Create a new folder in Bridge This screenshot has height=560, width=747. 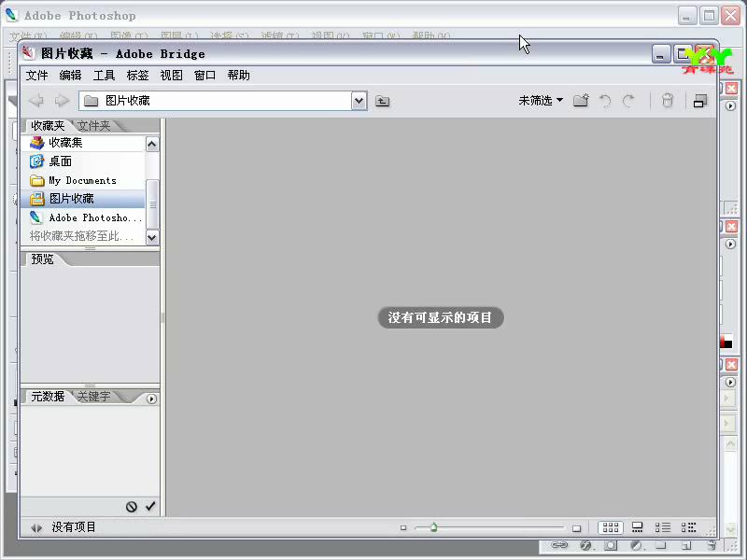pos(581,101)
